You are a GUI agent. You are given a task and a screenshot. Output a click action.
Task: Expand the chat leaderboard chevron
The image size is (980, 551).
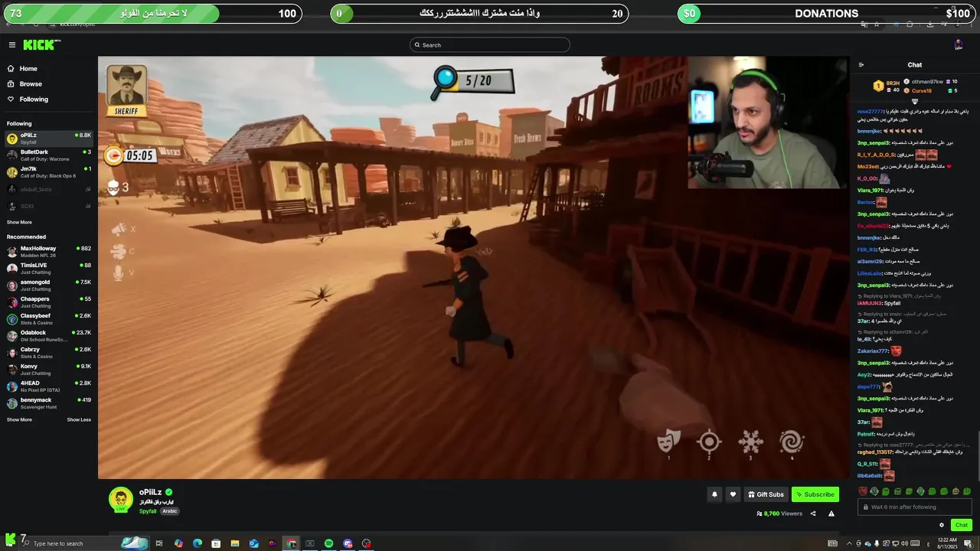[x=915, y=102]
